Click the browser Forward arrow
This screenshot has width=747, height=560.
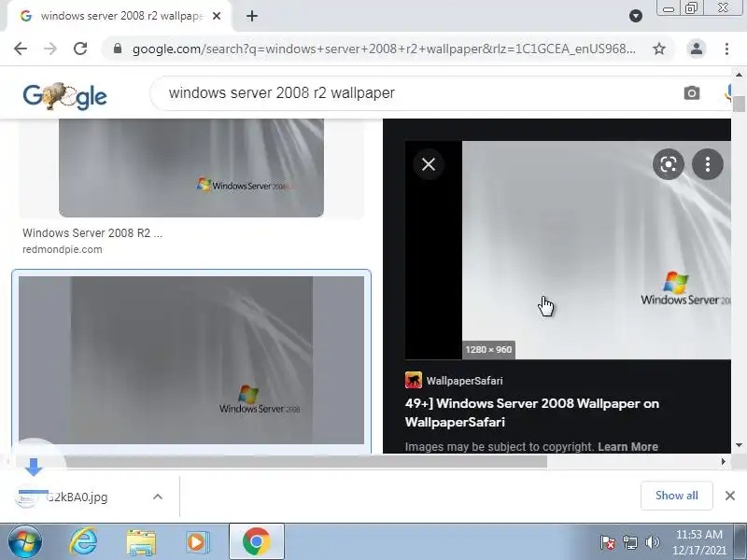pyautogui.click(x=50, y=49)
